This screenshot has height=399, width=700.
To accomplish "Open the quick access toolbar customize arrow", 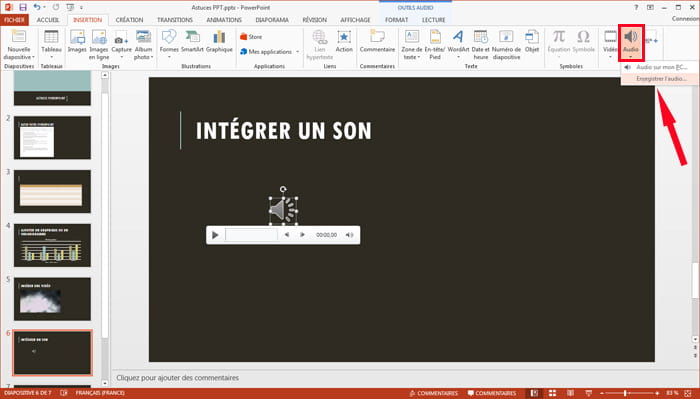I will pos(81,8).
